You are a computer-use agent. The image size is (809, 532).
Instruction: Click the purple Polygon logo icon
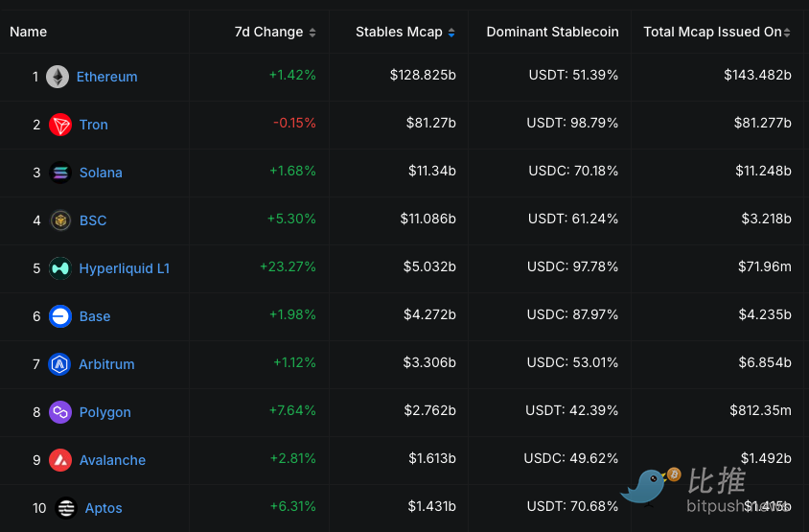(60, 412)
